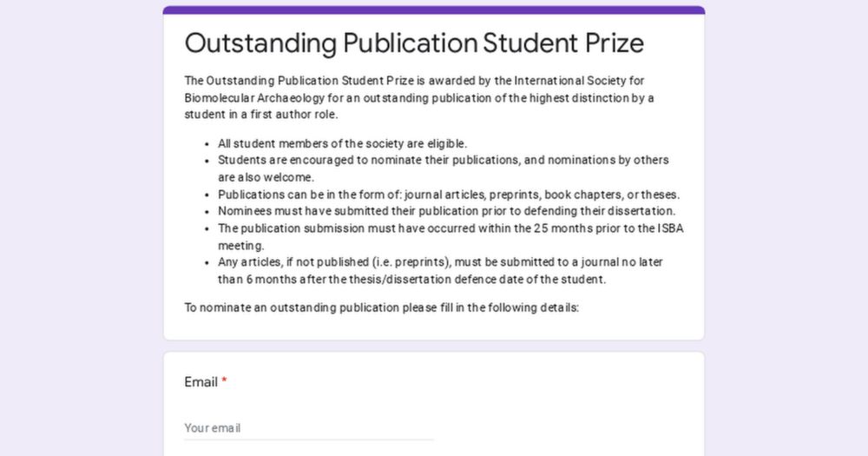
Task: Click the purple accent bar atop the form
Action: 434,10
